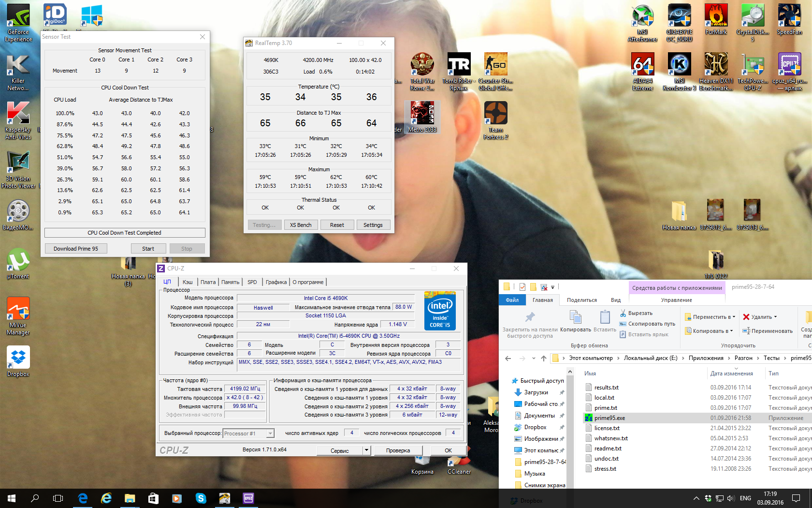The width and height of the screenshot is (812, 508).
Task: Open the GIGABYTE OC_GURU shortcut
Action: point(679,23)
